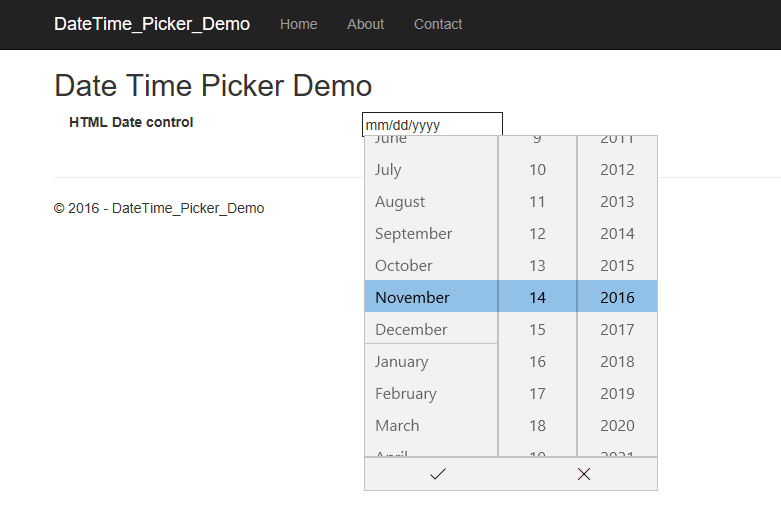Confirm date with the checkmark icon
The height and width of the screenshot is (512, 781).
pos(438,474)
